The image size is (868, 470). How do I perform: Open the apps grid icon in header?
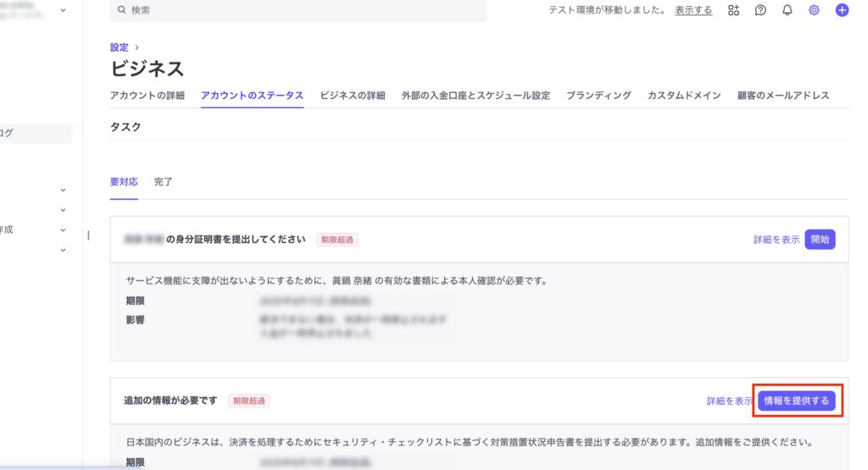click(x=734, y=10)
